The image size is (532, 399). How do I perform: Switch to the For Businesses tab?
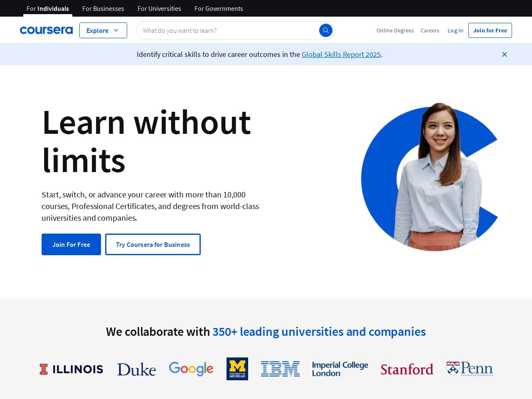103,8
